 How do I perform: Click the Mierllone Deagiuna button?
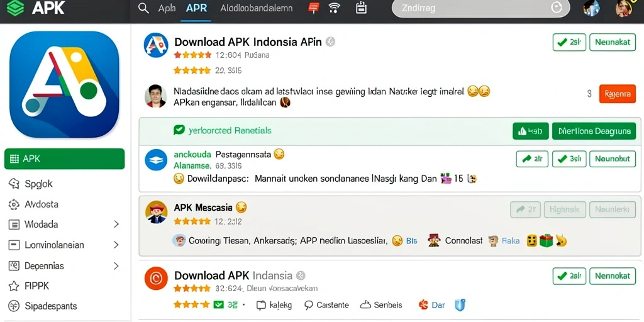pyautogui.click(x=594, y=131)
